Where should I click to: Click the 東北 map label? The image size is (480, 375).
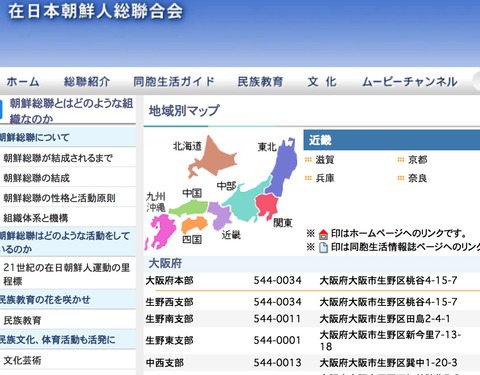267,147
